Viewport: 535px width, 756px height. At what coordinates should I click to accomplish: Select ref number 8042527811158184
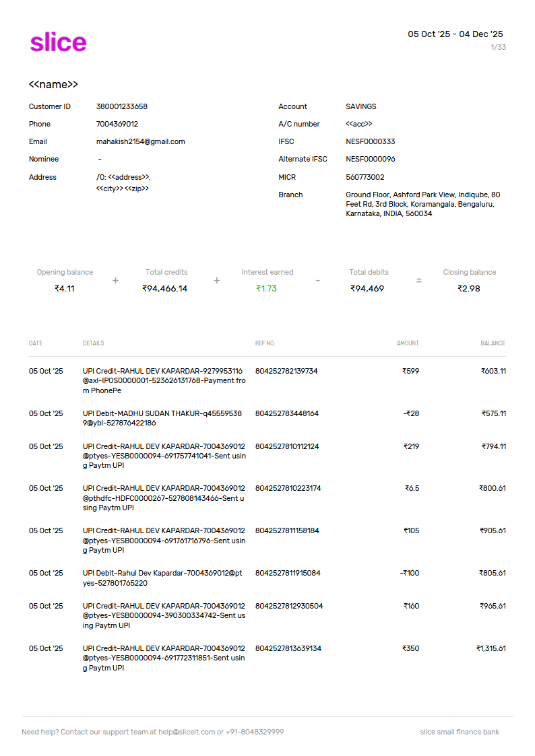point(287,531)
